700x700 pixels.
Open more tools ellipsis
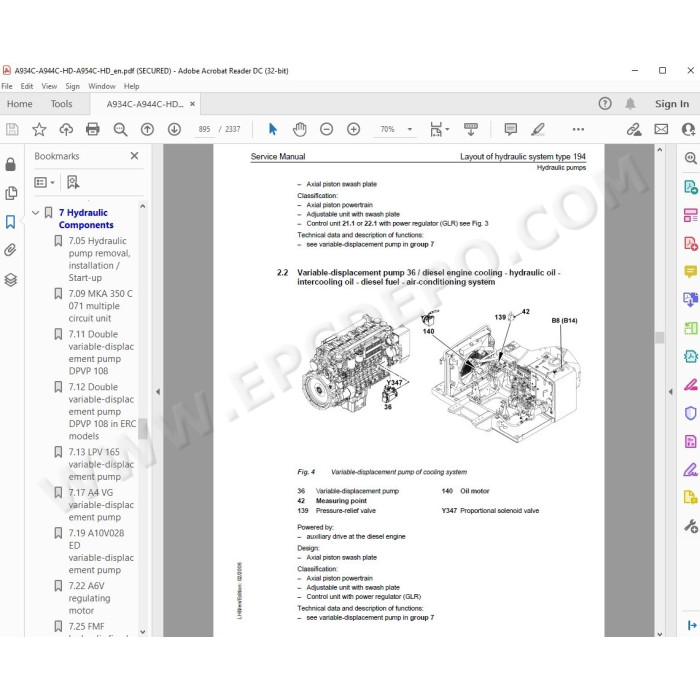point(578,129)
